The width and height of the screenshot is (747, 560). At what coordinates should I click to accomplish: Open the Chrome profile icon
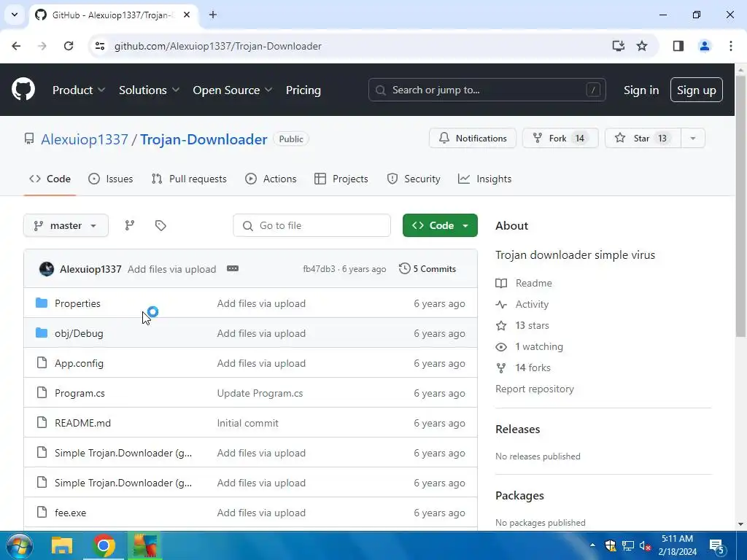point(705,46)
